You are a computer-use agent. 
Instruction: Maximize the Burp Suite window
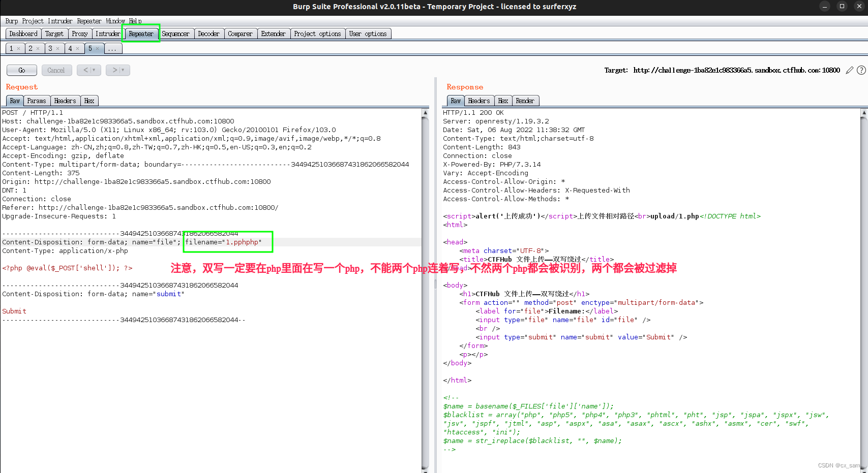tap(842, 6)
